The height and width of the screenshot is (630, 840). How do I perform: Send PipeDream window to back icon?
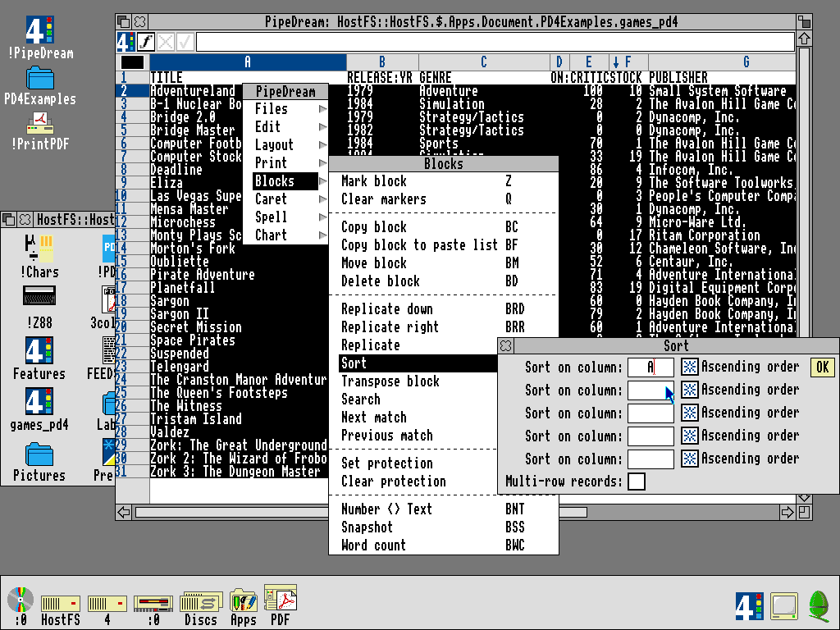pos(124,21)
